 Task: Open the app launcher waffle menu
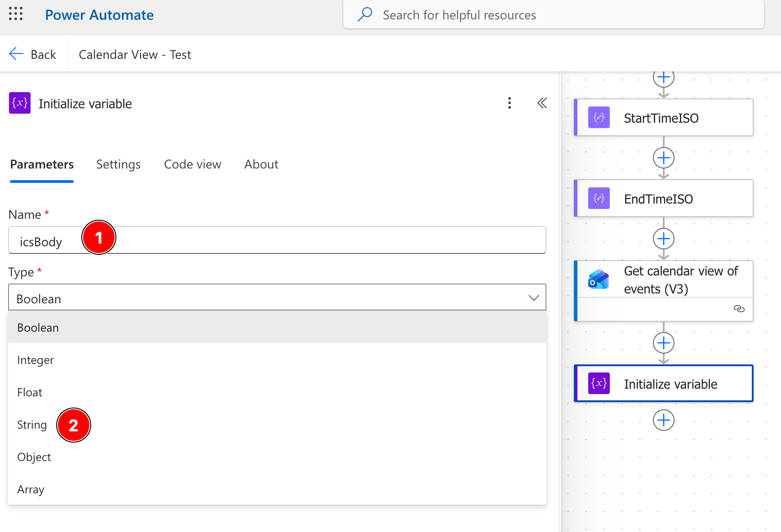tap(16, 14)
